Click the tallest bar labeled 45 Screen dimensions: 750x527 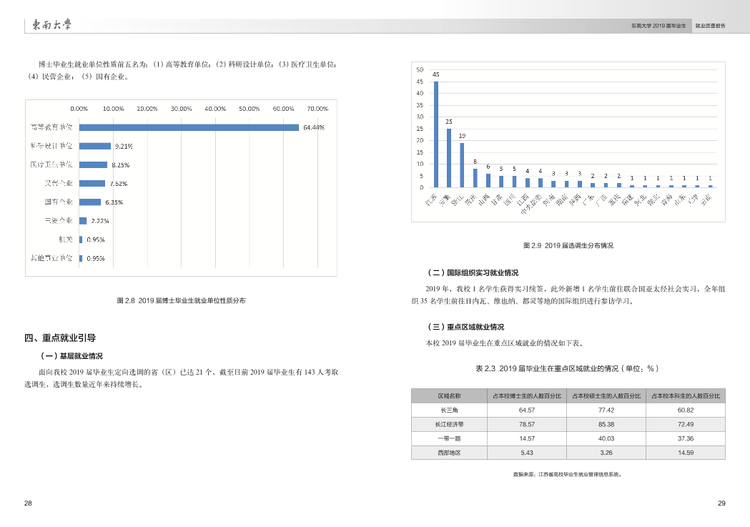coord(436,134)
